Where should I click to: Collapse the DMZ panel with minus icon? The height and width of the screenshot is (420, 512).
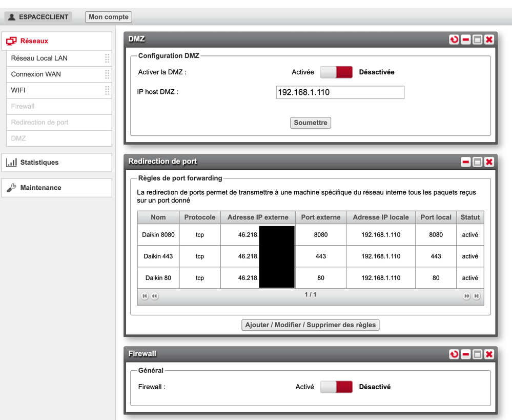[466, 39]
